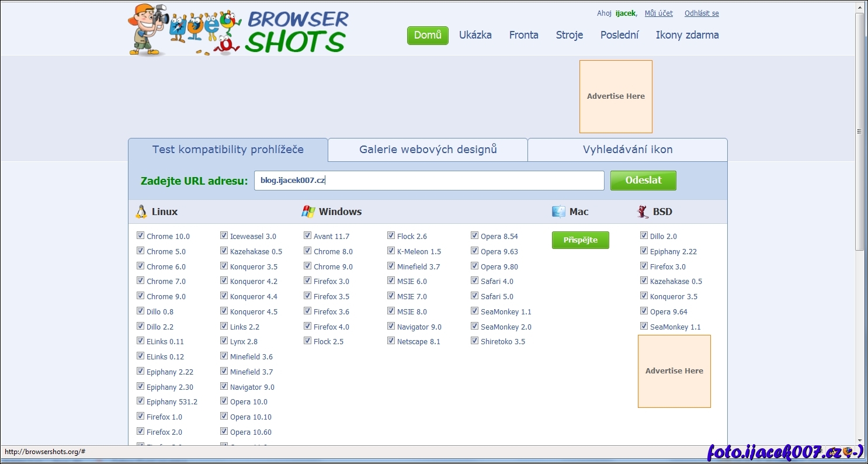The image size is (868, 464).
Task: Click the Windows flag icon
Action: [x=308, y=212]
